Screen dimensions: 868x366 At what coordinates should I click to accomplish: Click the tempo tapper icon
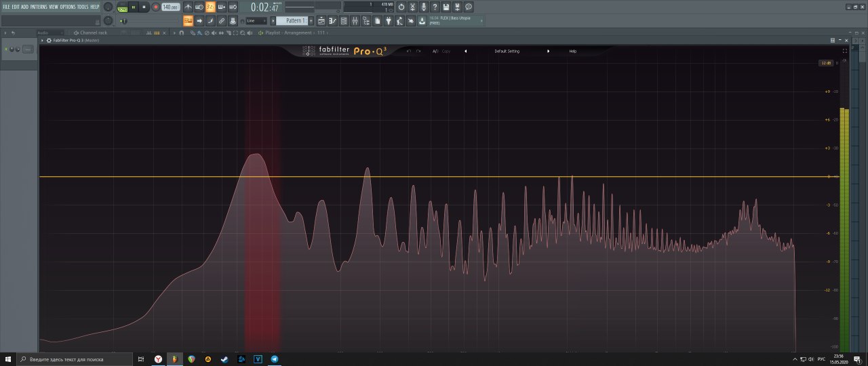(x=399, y=21)
